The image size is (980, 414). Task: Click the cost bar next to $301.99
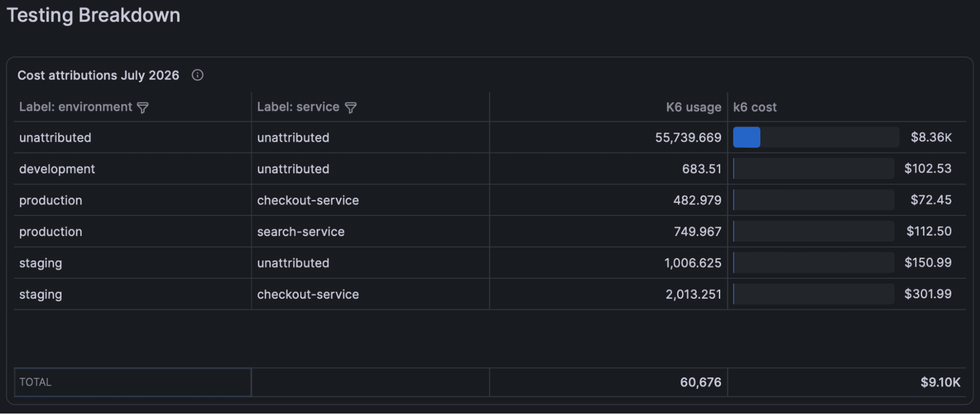click(x=813, y=294)
